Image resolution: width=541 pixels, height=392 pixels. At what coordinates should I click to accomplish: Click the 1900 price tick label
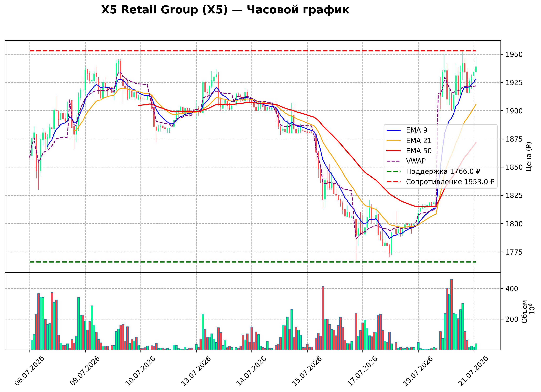tap(514, 111)
